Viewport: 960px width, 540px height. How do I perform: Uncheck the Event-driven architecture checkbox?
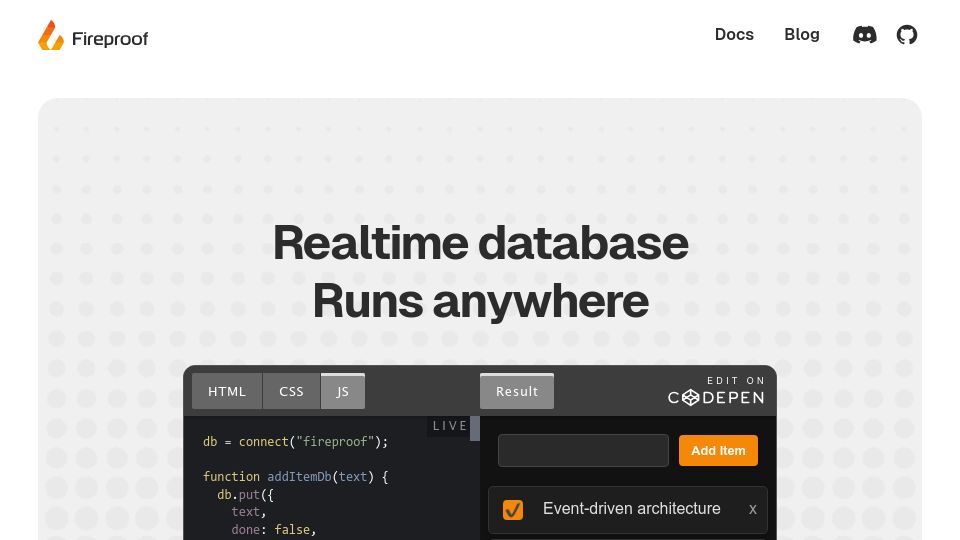pos(513,509)
